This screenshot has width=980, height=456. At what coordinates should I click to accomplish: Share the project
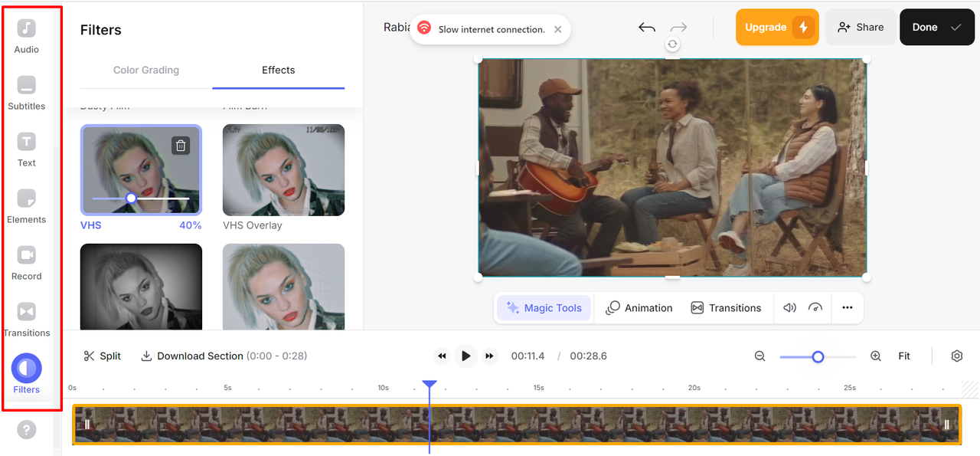coord(861,28)
